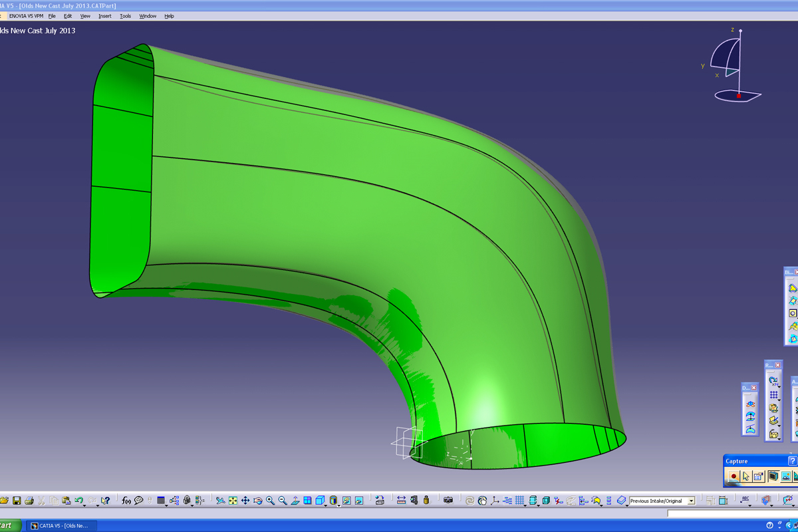798x532 pixels.
Task: Click the Swap Visible Space icon
Action: pos(359,500)
